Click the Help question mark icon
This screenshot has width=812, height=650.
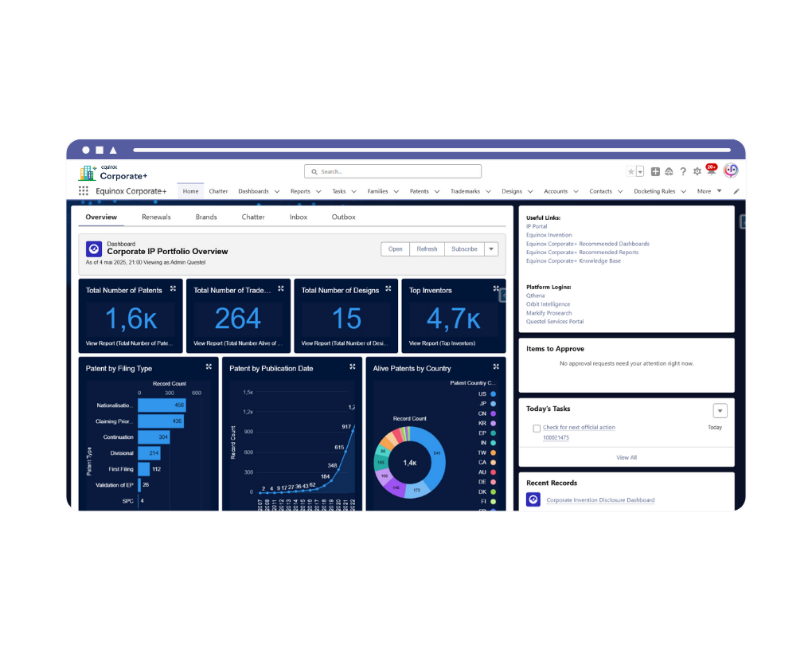click(683, 172)
